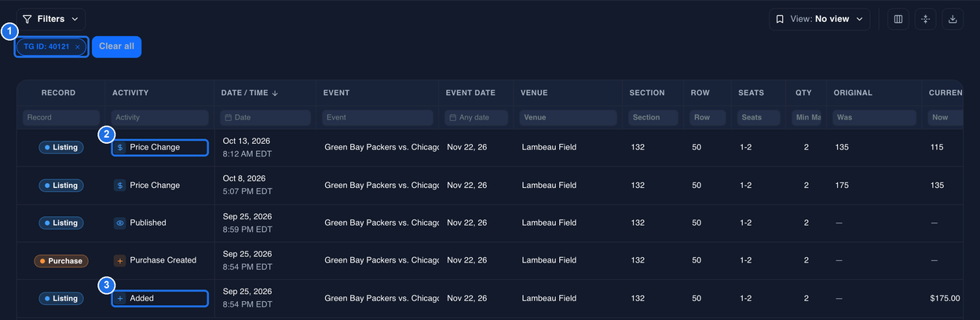Click the VENUE column header
This screenshot has width=980, height=320.
point(534,93)
